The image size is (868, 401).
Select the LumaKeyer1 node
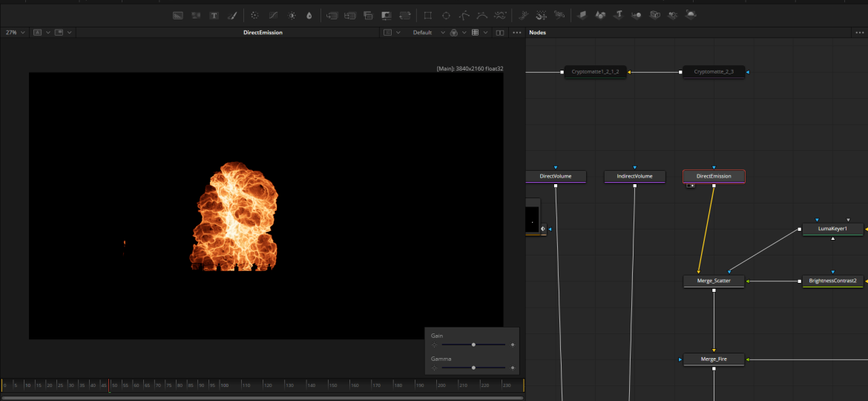pos(832,229)
